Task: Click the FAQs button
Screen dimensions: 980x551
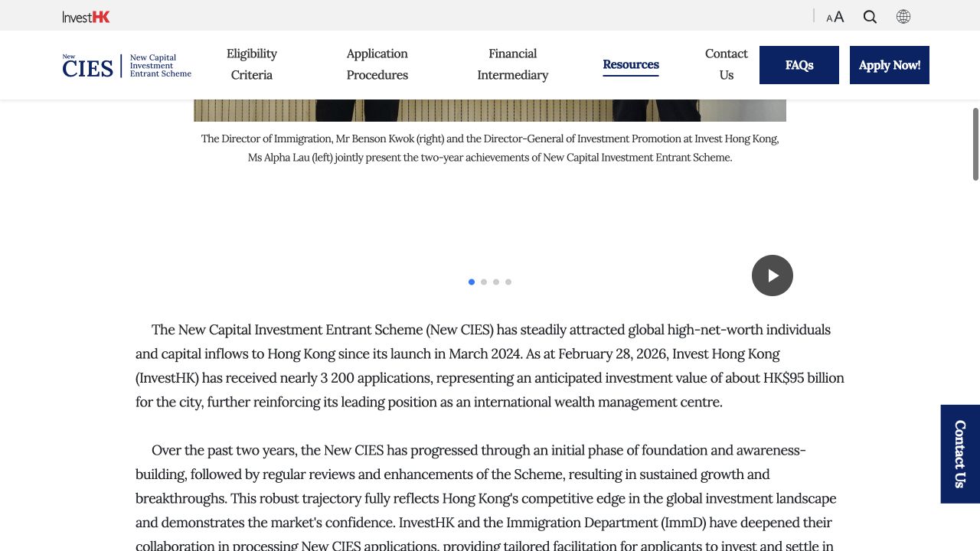Action: [x=799, y=65]
